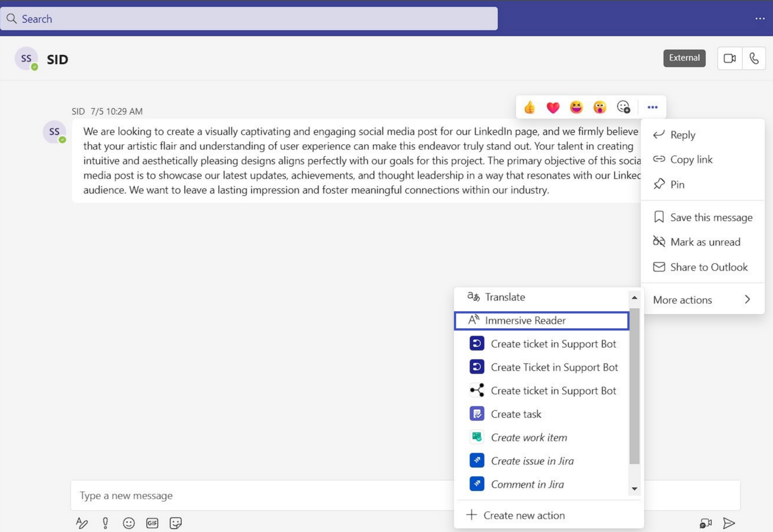
Task: Open Teams settings menu in title bar
Action: [761, 18]
